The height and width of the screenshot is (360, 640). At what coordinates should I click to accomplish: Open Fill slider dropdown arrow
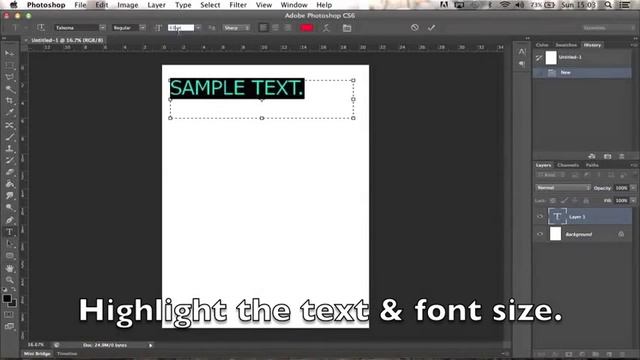633,200
